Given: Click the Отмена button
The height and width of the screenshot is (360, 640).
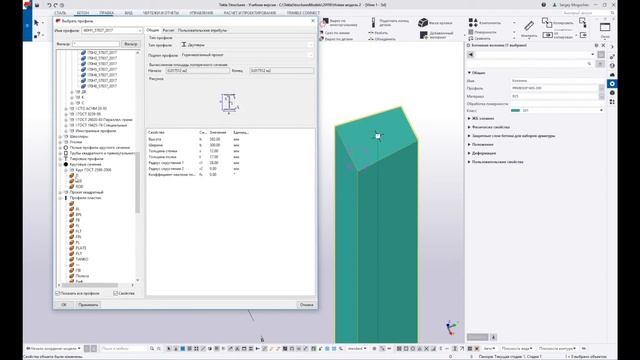Looking at the screenshot, I should tap(307, 305).
